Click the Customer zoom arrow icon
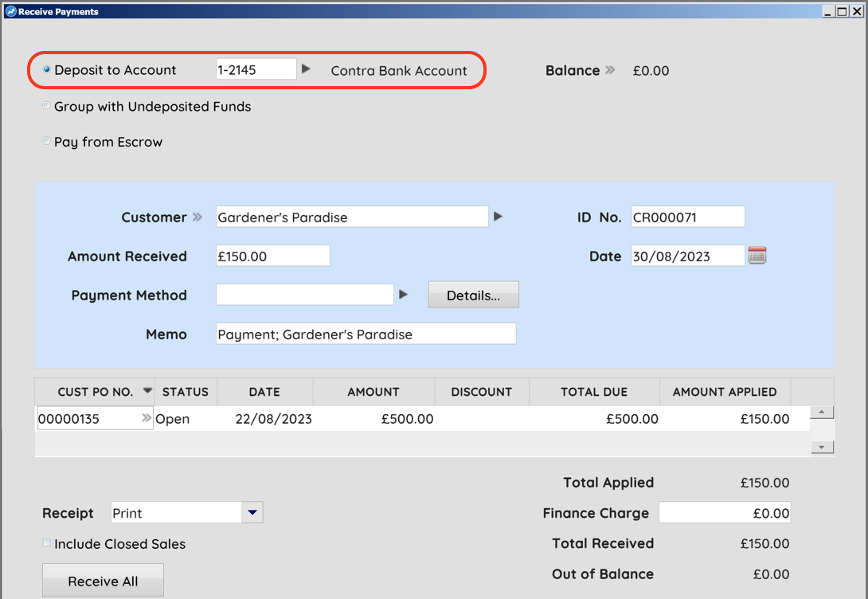868x599 pixels. (197, 217)
